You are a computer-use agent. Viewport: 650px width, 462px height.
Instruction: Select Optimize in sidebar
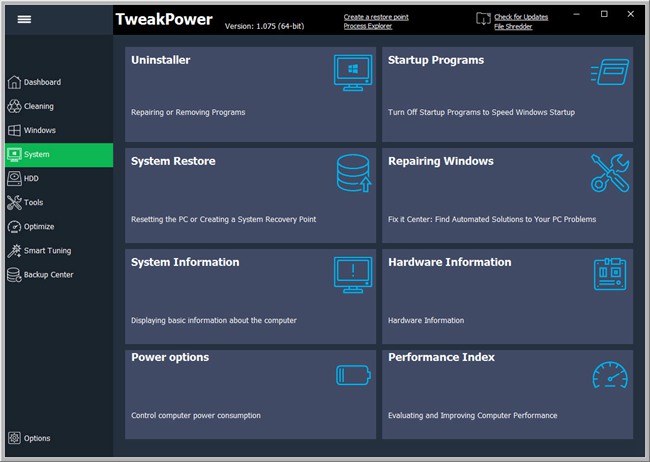coord(39,226)
